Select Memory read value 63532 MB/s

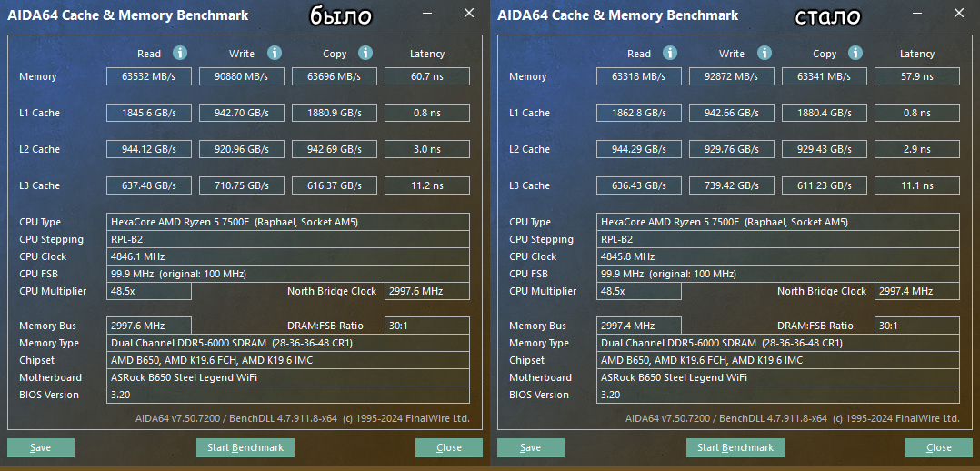pos(149,77)
